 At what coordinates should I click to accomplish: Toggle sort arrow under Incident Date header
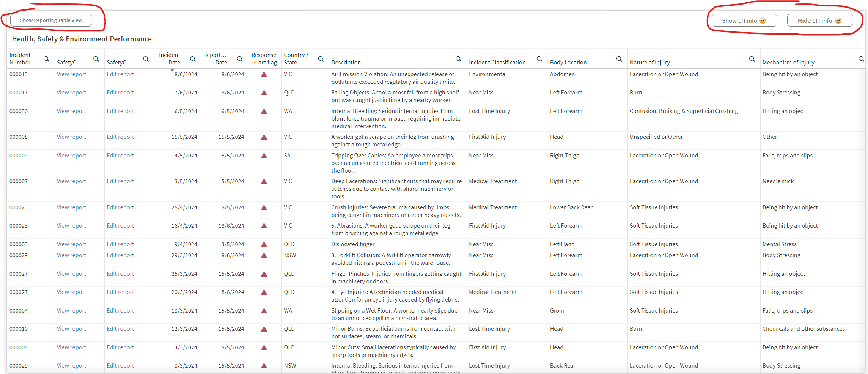[x=172, y=70]
